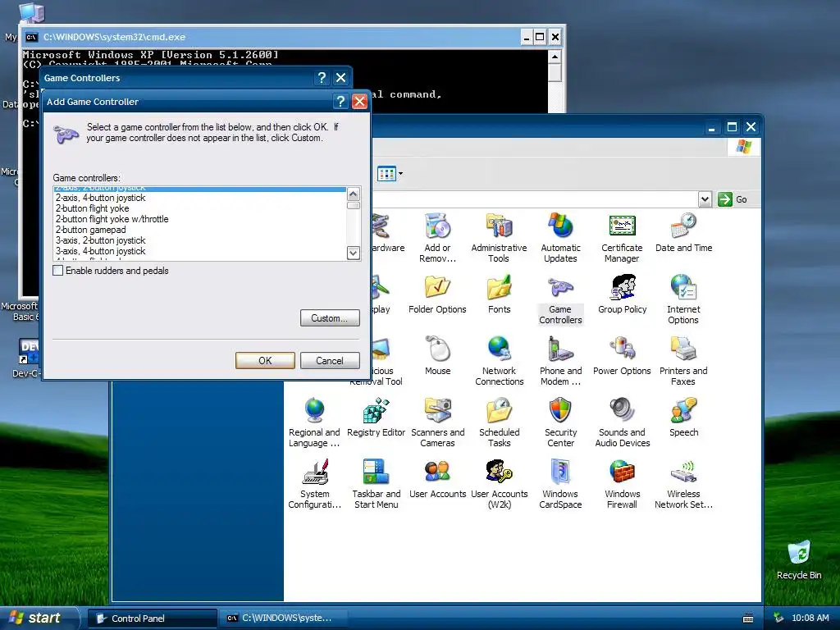The image size is (840, 630).
Task: Click scroll up arrow in game controllers list
Action: click(354, 194)
